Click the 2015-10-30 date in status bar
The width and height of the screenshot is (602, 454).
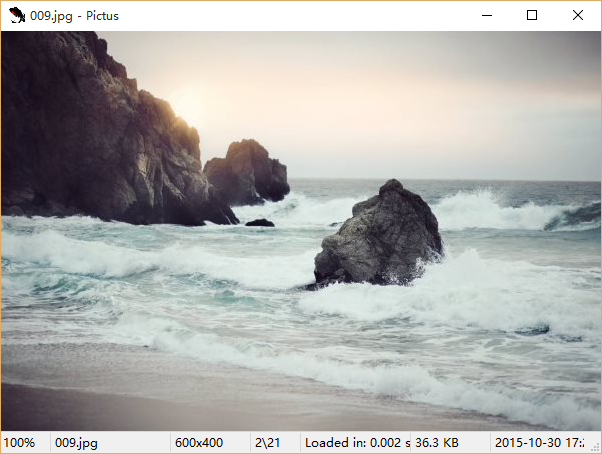(540, 442)
